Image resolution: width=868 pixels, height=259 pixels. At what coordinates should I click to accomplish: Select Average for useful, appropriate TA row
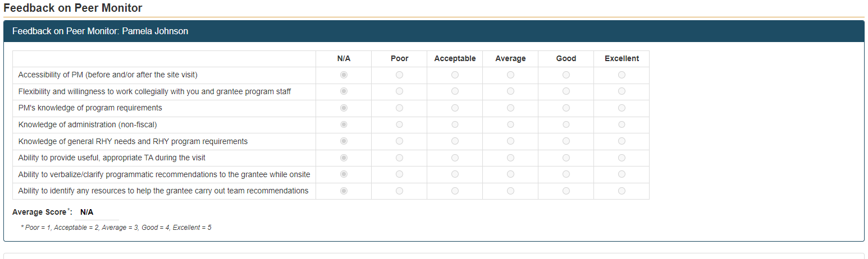pyautogui.click(x=510, y=158)
